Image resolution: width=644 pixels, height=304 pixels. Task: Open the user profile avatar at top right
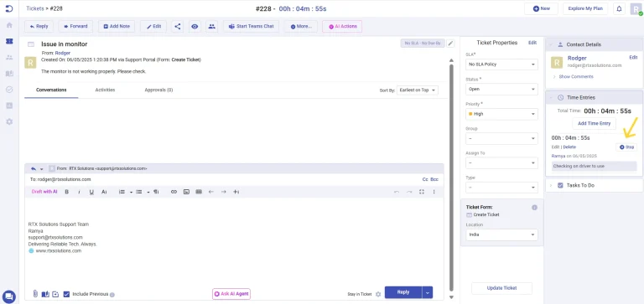click(636, 8)
